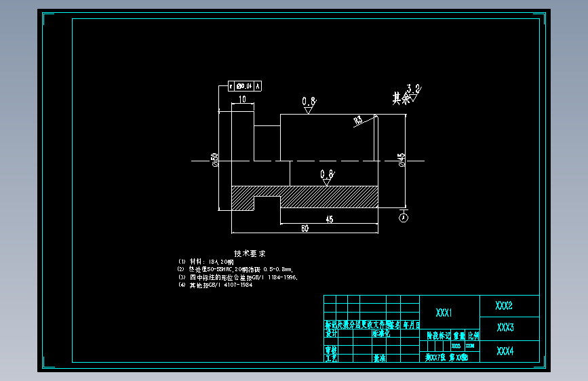588x381 pixels.
Task: Click the '审核' title block cell
Action: coord(331,350)
